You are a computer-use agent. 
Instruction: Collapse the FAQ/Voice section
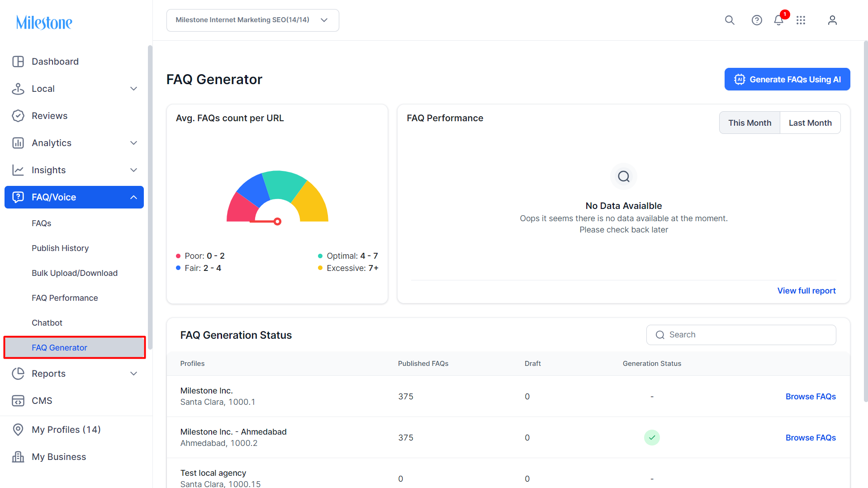tap(133, 197)
